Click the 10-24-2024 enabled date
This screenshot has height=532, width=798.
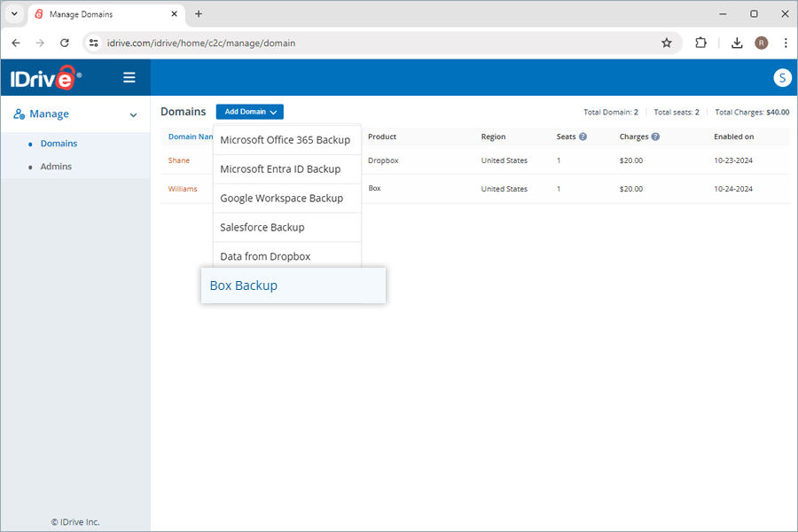(x=733, y=189)
